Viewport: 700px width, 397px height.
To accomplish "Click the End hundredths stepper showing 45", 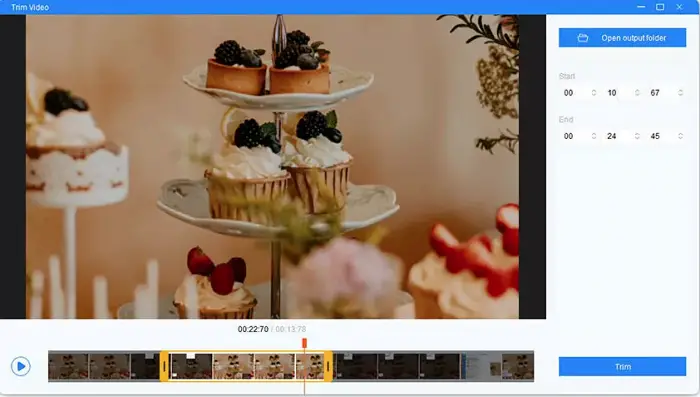I will pos(680,136).
